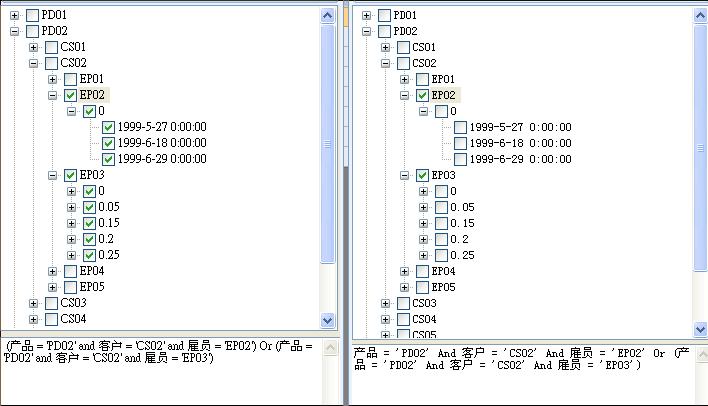Uncheck the EP02 checkbox in left tree

[x=70, y=95]
